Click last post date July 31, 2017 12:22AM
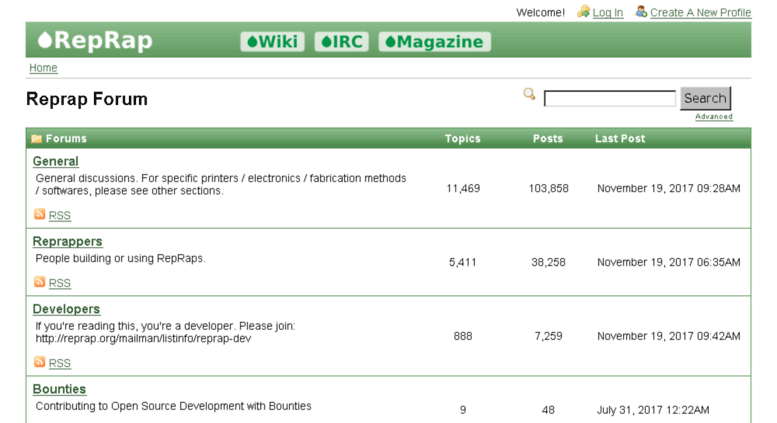Viewport: 777px width, 423px height. 653,410
